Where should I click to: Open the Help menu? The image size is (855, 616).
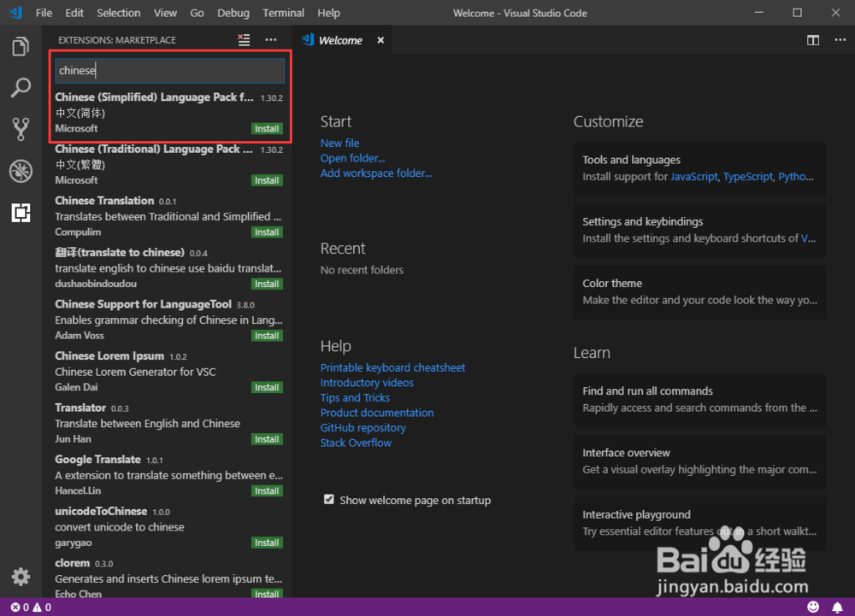pyautogui.click(x=328, y=13)
